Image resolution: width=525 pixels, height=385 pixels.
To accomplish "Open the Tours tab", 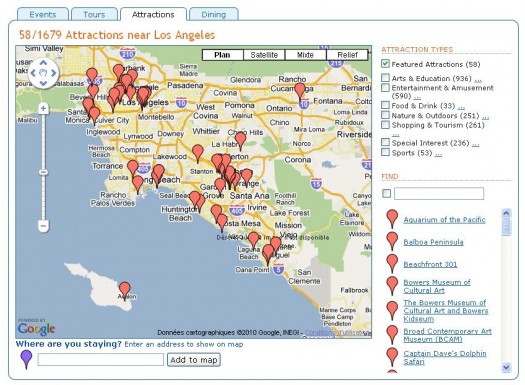I will tap(94, 15).
